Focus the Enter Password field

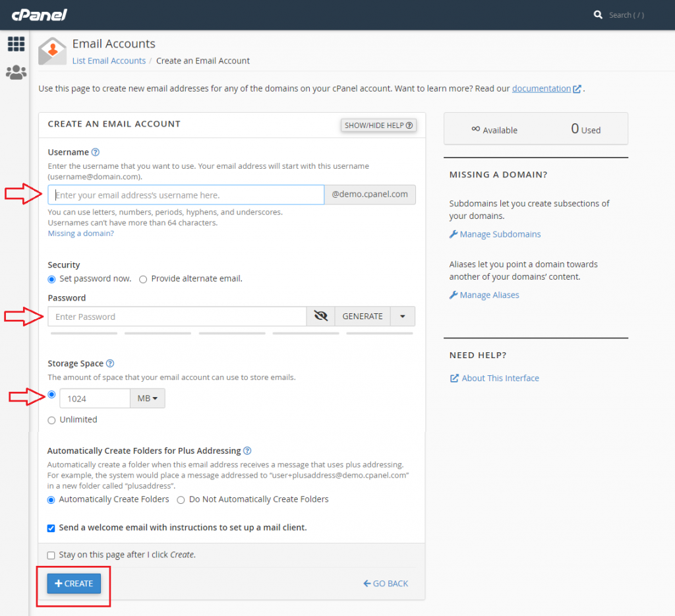click(177, 316)
